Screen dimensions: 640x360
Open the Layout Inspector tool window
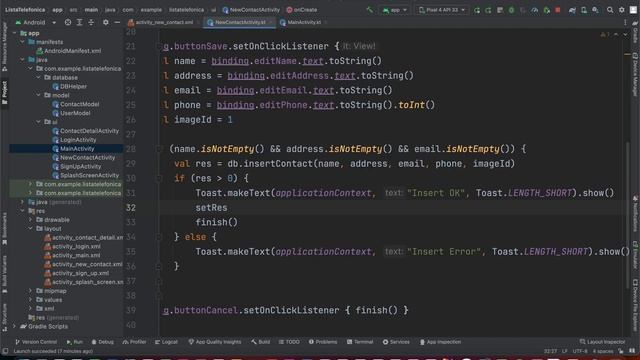(602, 342)
